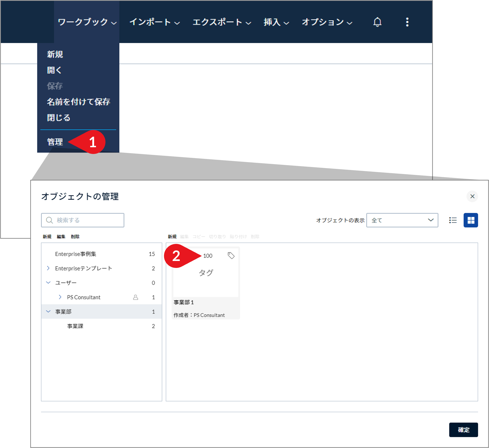Expand the Enterpriseテンプレート tree node
Image resolution: width=489 pixels, height=448 pixels.
coord(48,268)
